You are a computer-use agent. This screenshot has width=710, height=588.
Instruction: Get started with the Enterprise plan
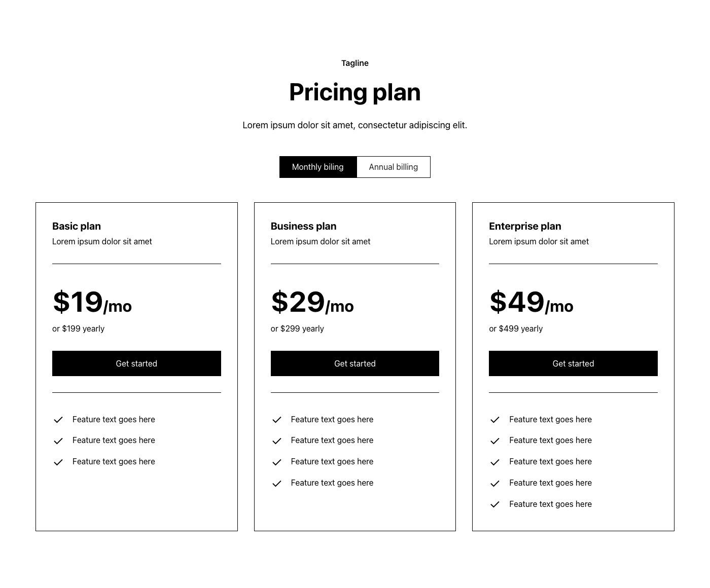point(573,363)
